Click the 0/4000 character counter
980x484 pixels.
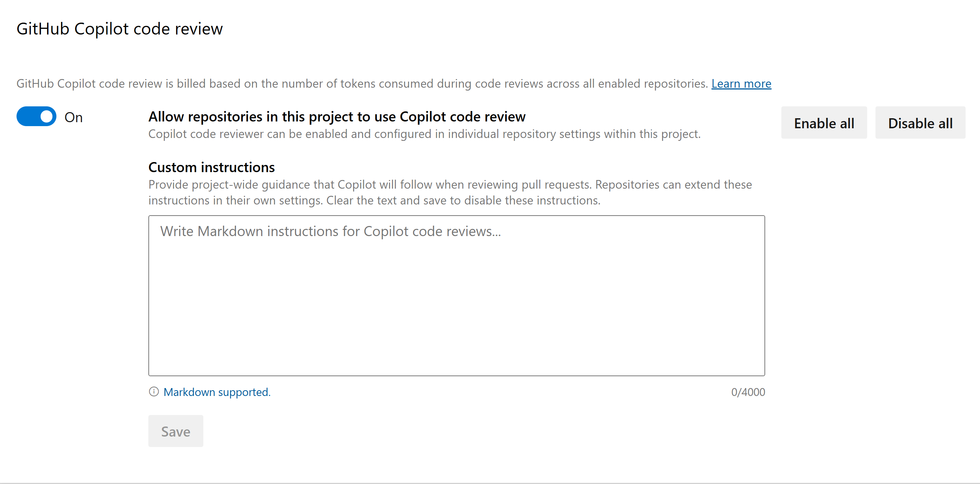(x=748, y=392)
